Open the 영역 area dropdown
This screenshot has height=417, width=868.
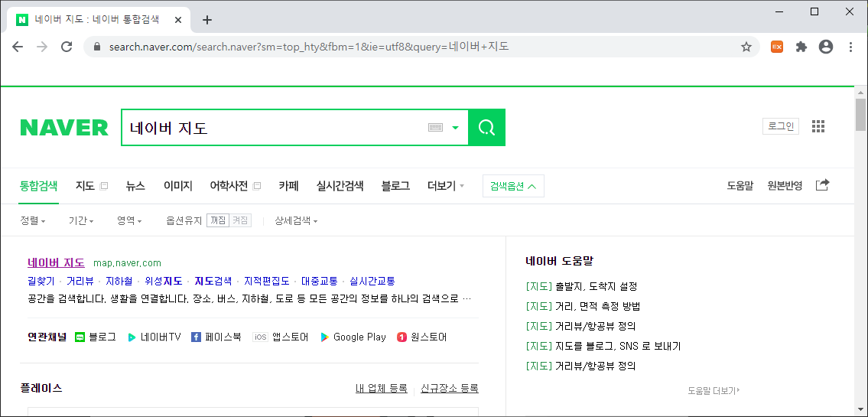coord(129,221)
